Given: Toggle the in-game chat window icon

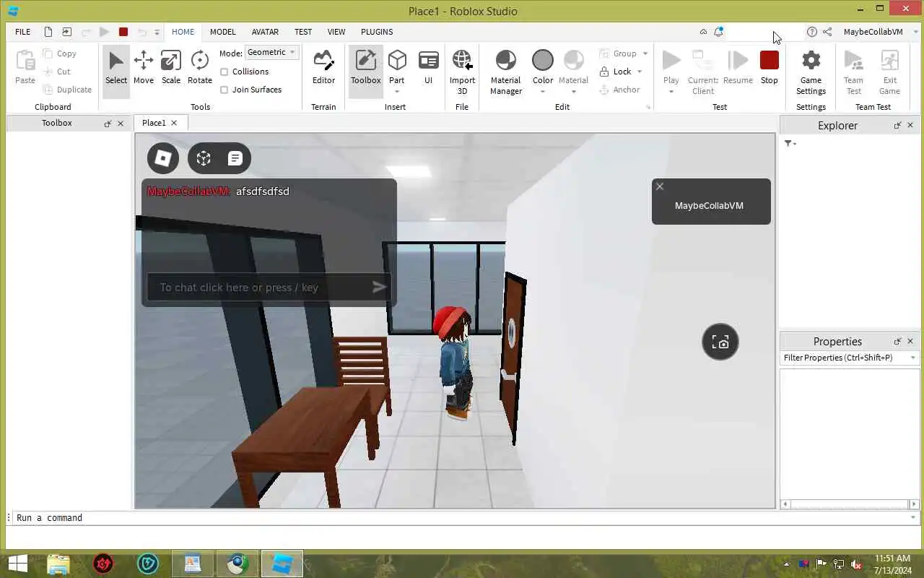Looking at the screenshot, I should point(235,158).
